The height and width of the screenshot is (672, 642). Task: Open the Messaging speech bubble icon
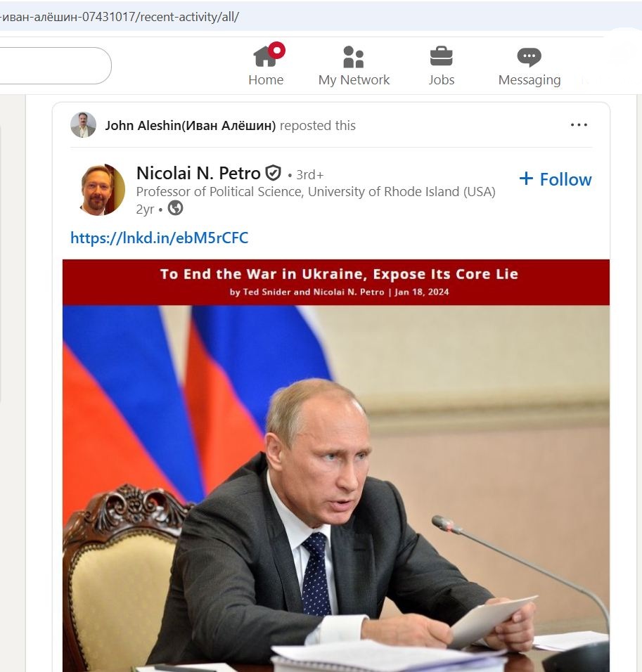click(x=529, y=57)
